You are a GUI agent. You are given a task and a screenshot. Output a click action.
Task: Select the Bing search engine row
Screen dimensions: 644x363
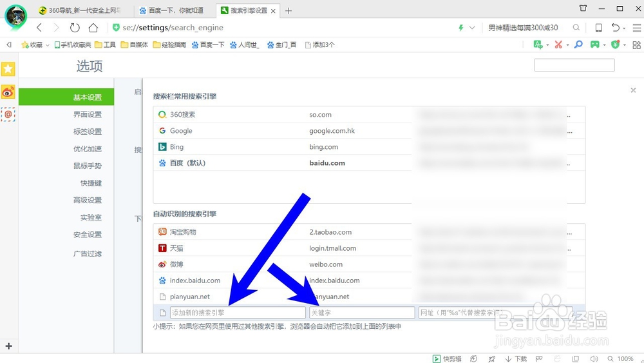(x=369, y=147)
